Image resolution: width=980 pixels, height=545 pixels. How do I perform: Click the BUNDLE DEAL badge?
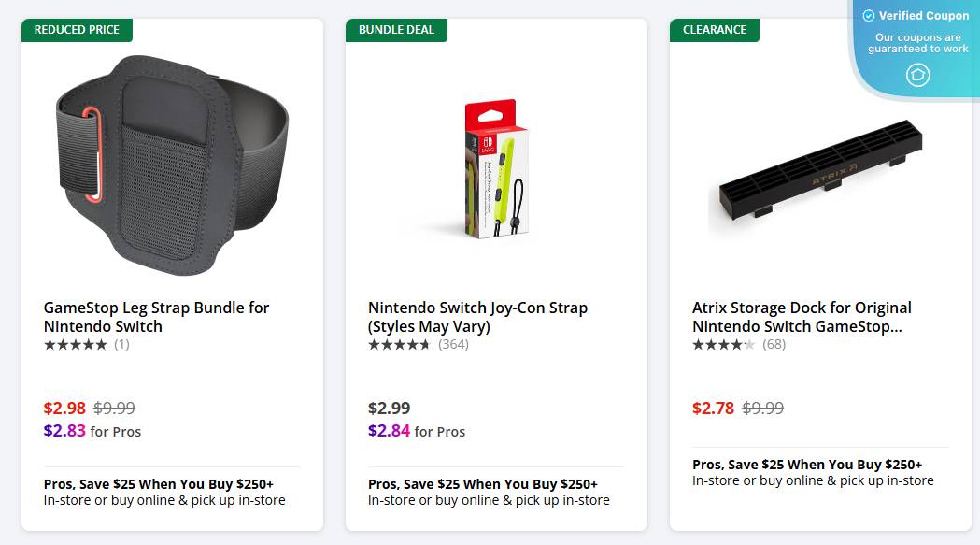pyautogui.click(x=395, y=29)
